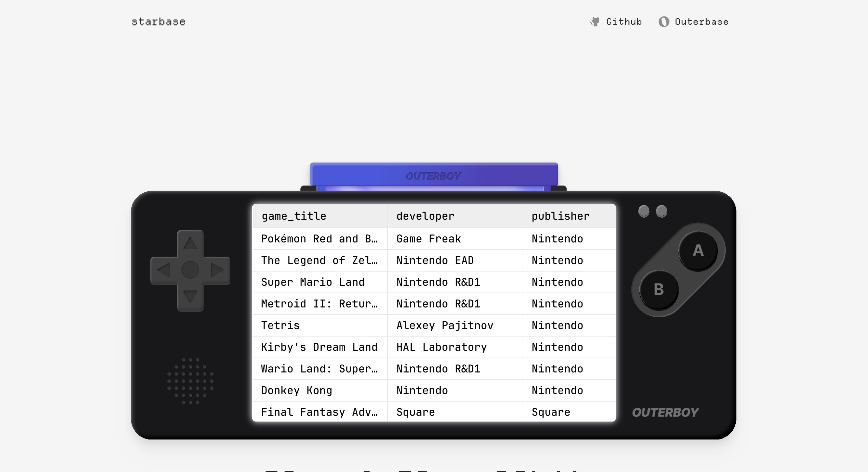Click the D-pad center circle
The width and height of the screenshot is (868, 472).
(190, 270)
